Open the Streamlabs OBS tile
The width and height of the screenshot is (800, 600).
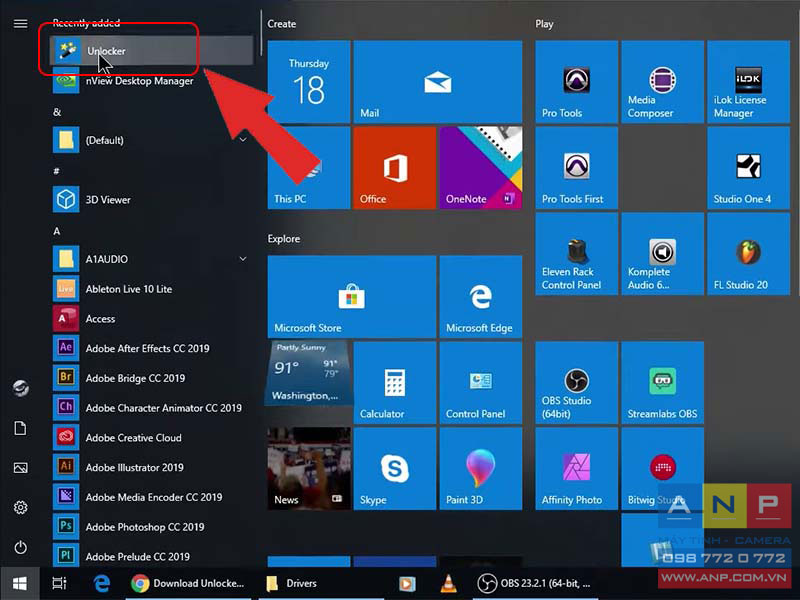pyautogui.click(x=662, y=383)
